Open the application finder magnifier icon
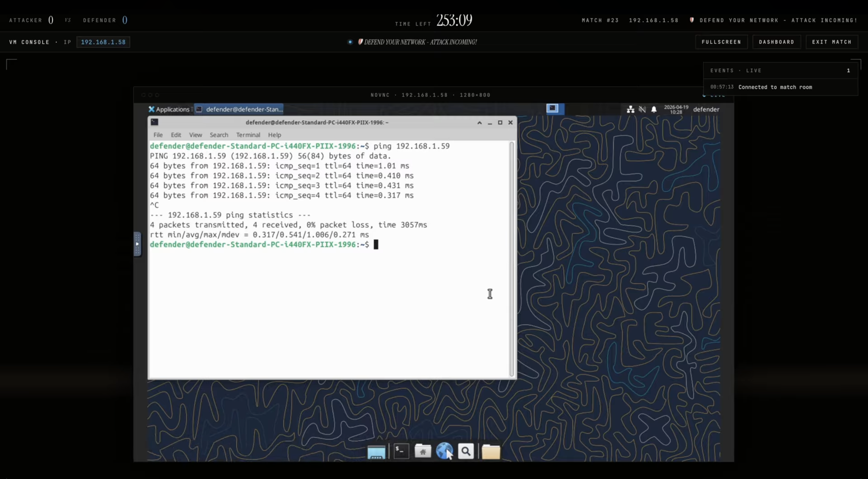The width and height of the screenshot is (868, 479). click(x=466, y=451)
